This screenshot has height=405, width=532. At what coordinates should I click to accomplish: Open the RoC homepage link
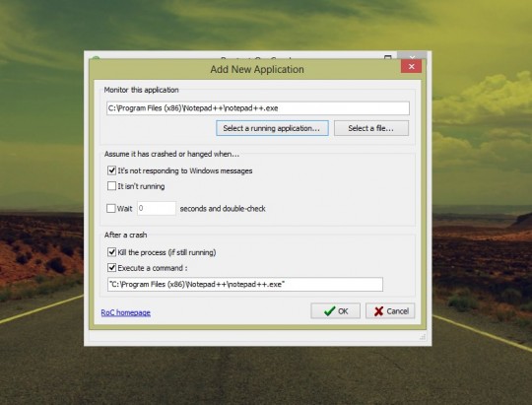[x=125, y=312]
